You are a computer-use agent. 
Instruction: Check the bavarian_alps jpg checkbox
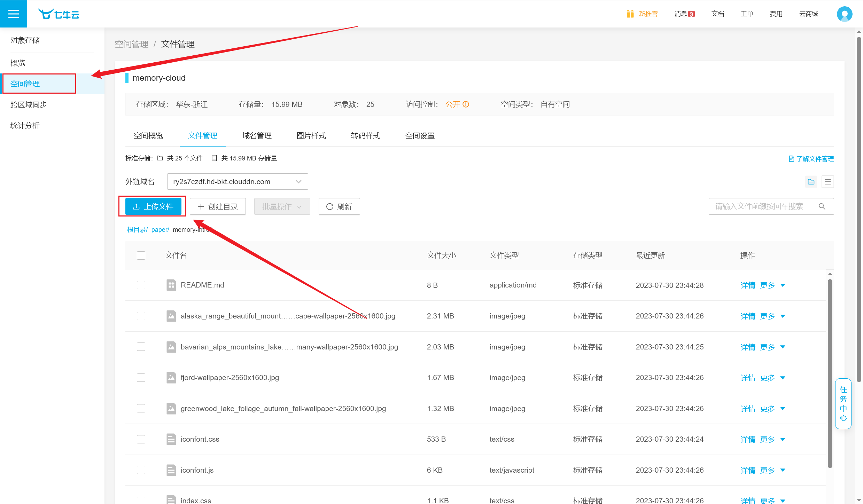pos(141,347)
